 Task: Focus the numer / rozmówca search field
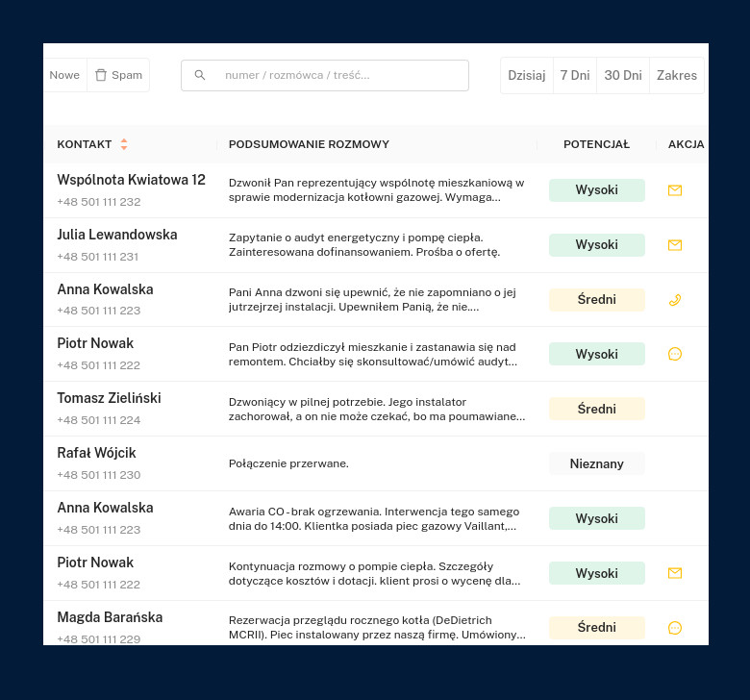point(337,75)
